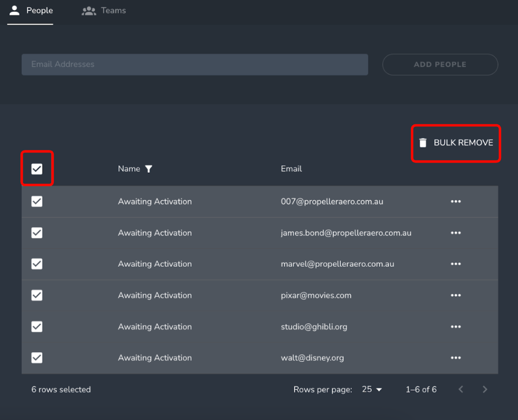Open the actions menu for pixar@movies.com
The image size is (518, 420).
click(456, 295)
